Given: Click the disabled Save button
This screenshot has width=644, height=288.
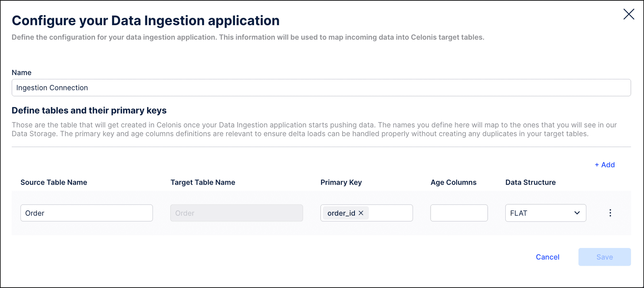Looking at the screenshot, I should [x=605, y=257].
